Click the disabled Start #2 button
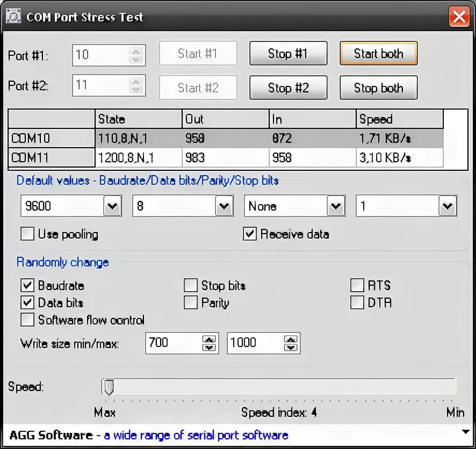This screenshot has width=476, height=449. point(198,88)
